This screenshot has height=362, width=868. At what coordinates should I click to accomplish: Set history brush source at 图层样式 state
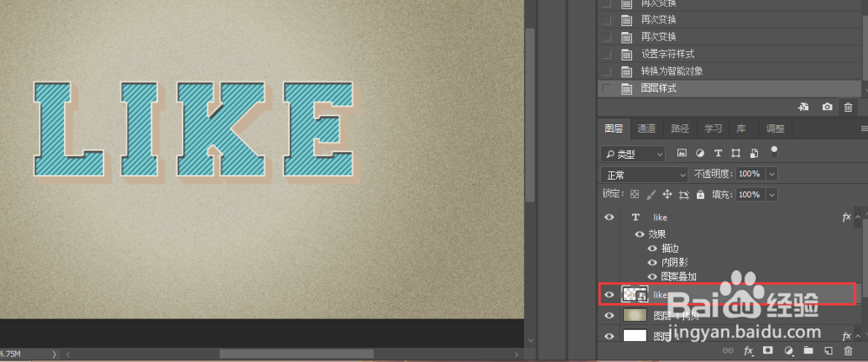(x=607, y=89)
